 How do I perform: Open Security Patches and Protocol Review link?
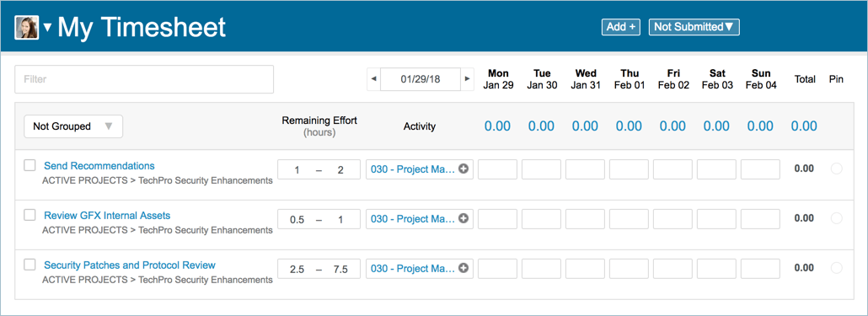pyautogui.click(x=130, y=265)
